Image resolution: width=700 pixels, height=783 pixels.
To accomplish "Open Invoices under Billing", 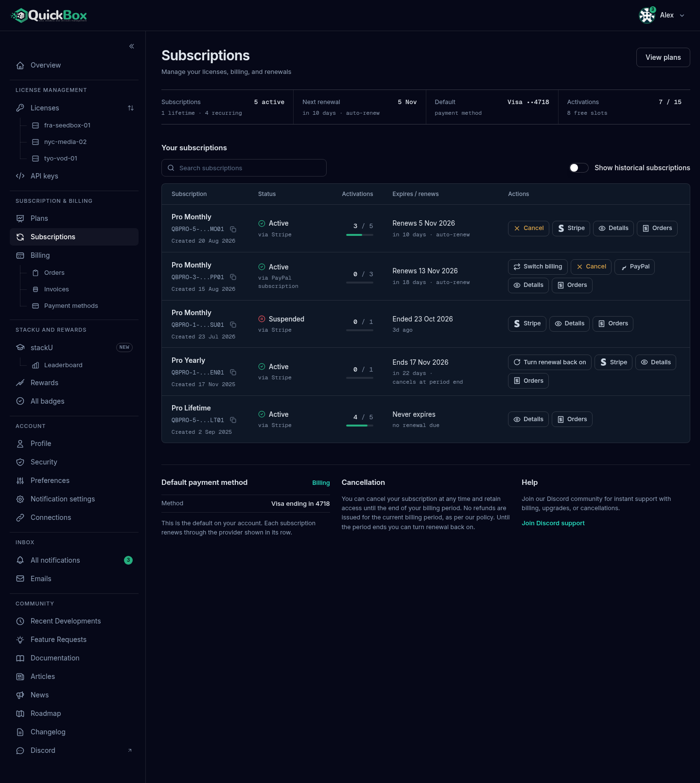I will (x=83, y=289).
